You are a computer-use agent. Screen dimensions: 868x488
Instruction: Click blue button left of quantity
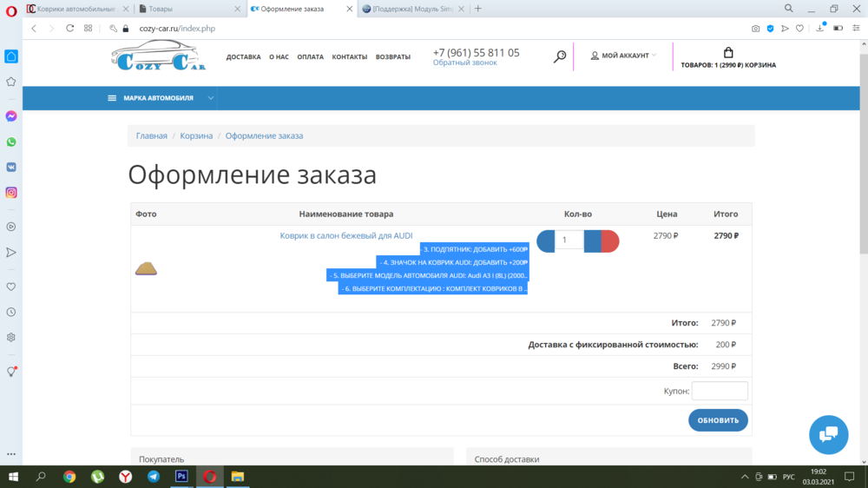546,241
